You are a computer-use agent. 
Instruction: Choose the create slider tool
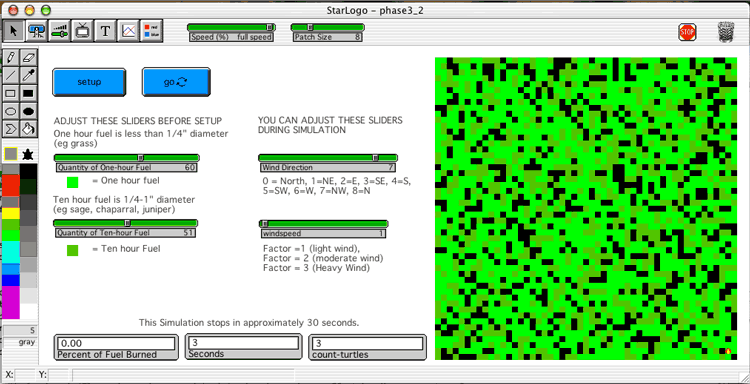[59, 32]
